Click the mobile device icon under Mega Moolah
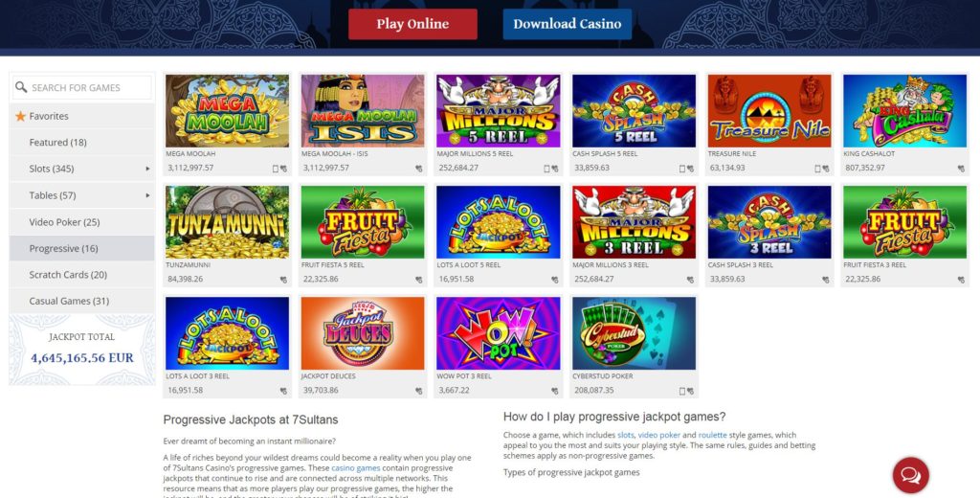This screenshot has height=498, width=980. [276, 169]
